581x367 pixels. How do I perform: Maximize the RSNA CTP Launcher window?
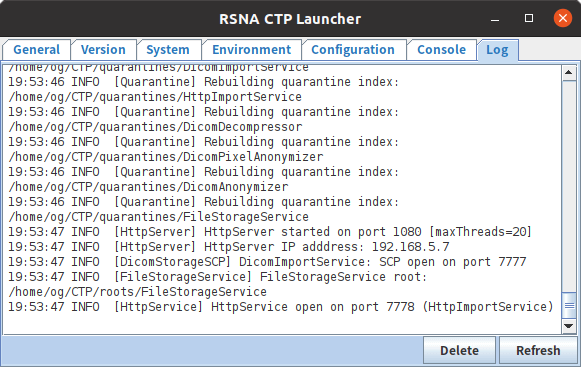click(x=529, y=18)
